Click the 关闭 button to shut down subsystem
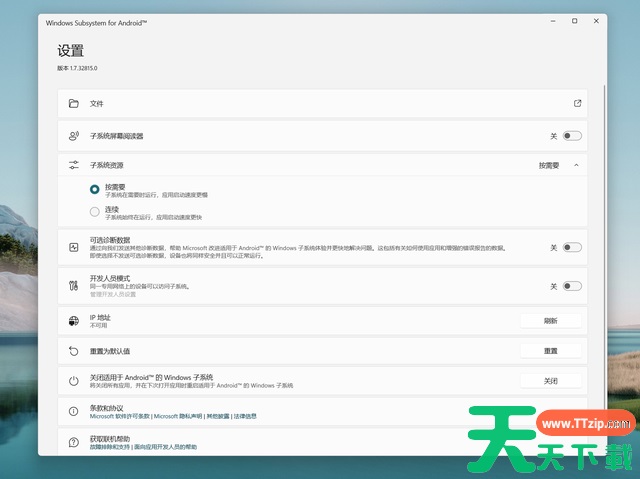 click(550, 381)
